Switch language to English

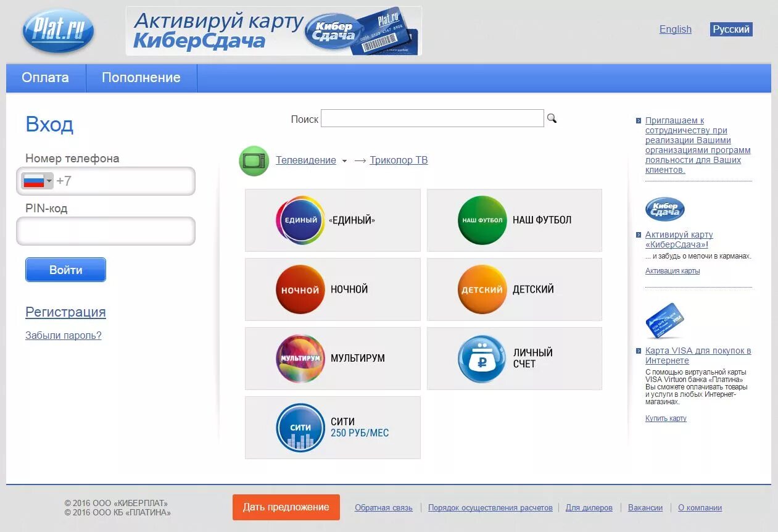tap(676, 29)
